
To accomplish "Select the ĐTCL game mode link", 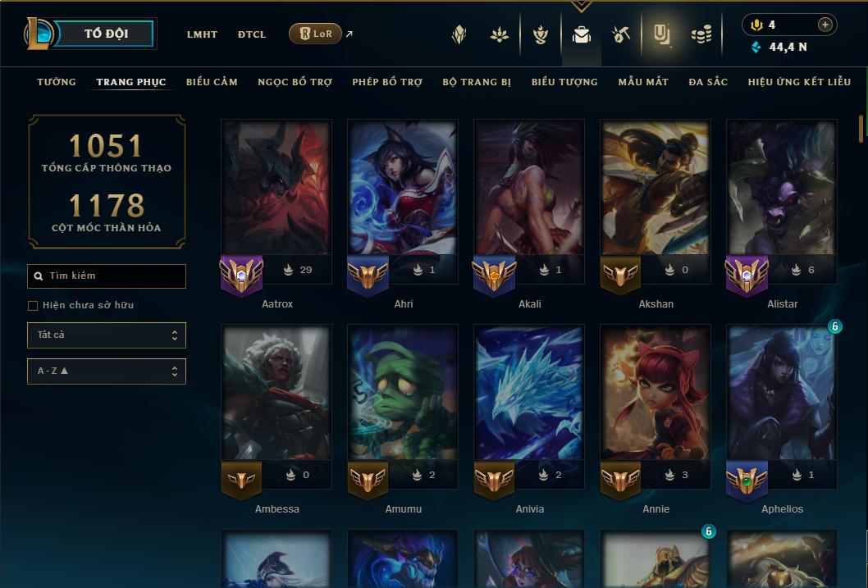I will coord(252,34).
